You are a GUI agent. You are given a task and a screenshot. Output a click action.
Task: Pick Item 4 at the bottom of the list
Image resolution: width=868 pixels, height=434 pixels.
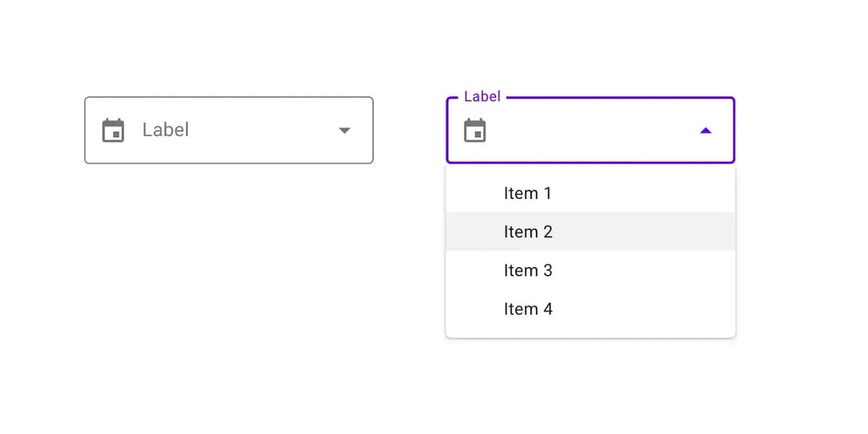point(528,308)
